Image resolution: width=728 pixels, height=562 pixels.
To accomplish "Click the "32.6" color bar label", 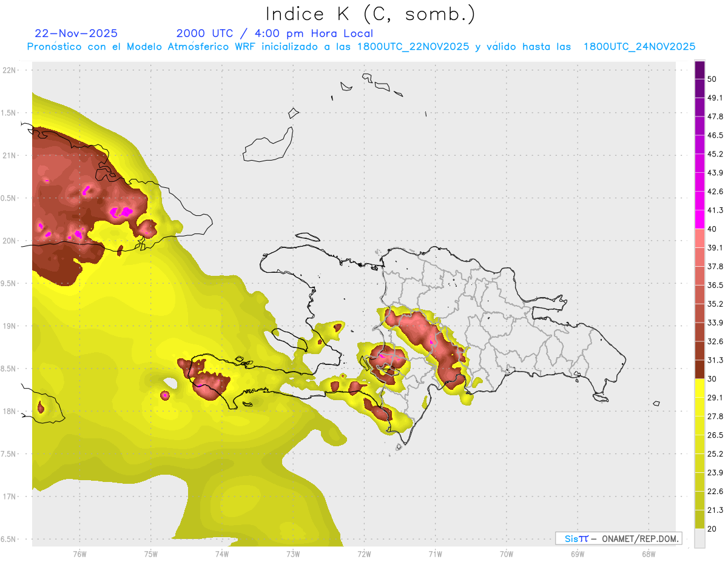I will point(715,341).
